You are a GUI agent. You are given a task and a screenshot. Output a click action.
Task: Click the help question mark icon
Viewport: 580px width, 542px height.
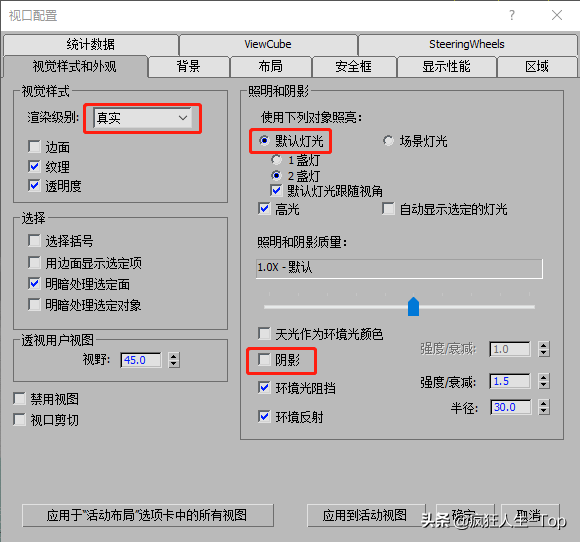pos(512,15)
